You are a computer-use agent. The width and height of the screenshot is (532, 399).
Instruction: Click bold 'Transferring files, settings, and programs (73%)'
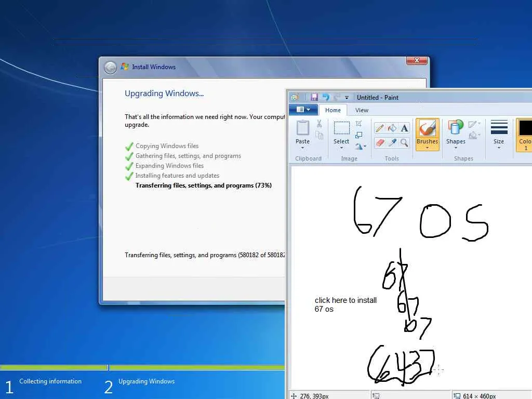coord(204,185)
